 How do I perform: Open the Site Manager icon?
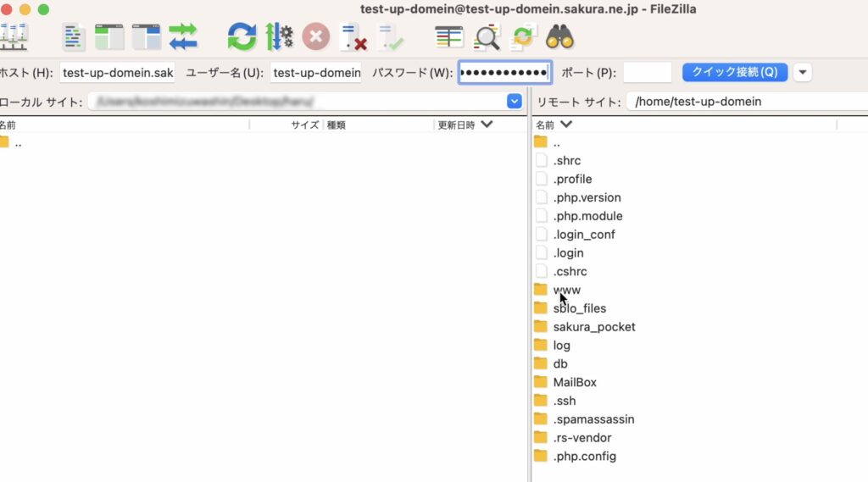click(x=14, y=36)
